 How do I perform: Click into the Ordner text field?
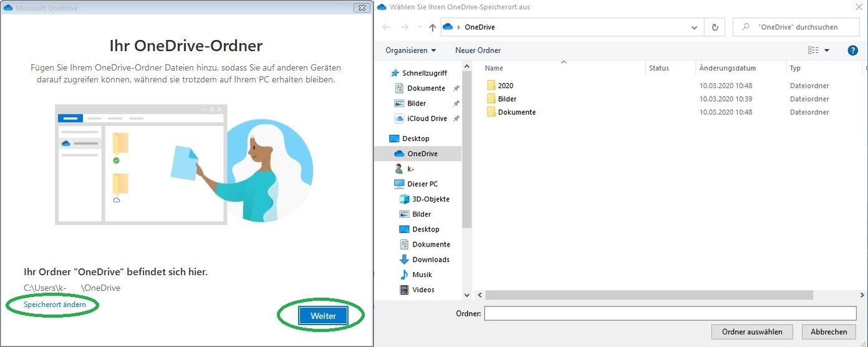click(670, 313)
